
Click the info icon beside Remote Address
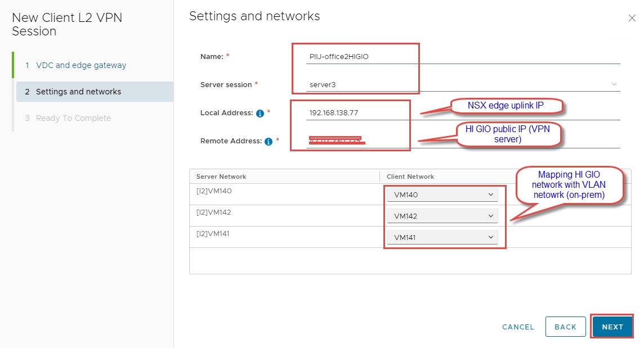coord(269,142)
